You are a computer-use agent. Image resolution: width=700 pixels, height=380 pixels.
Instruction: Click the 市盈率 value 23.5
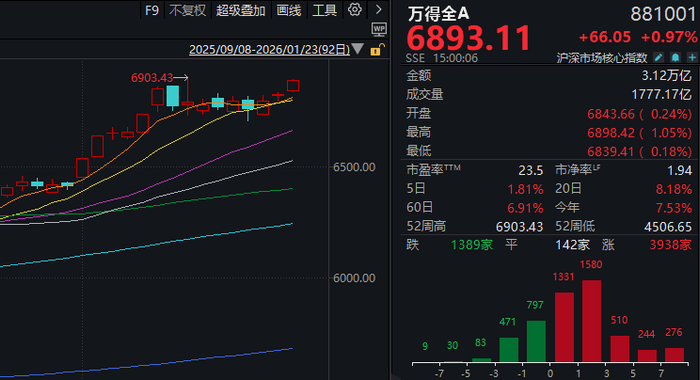click(x=530, y=170)
